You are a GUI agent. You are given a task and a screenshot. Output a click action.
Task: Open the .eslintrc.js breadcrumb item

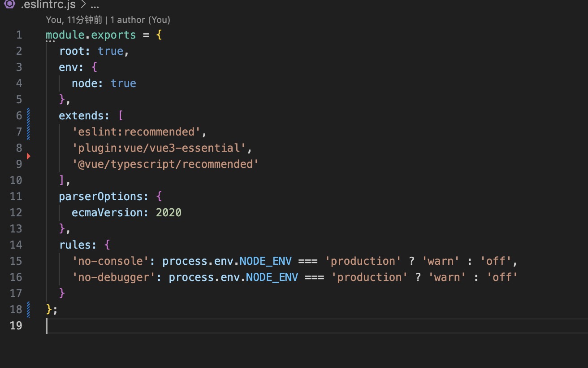click(48, 5)
